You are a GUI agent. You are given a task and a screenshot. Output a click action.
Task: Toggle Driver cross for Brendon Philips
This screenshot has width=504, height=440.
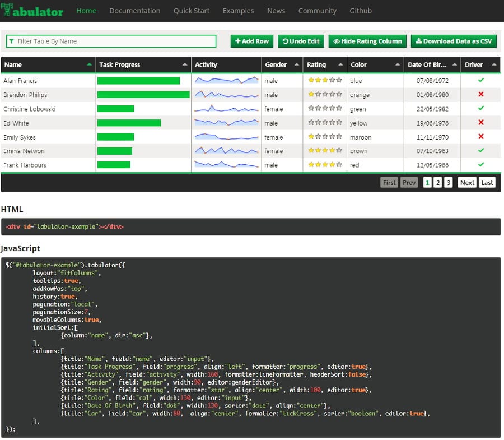click(x=480, y=95)
